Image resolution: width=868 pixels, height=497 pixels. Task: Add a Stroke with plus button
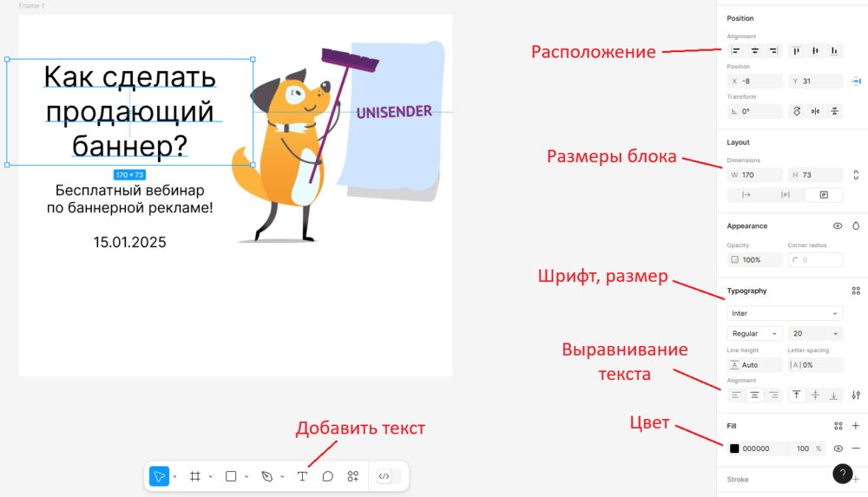(x=857, y=480)
